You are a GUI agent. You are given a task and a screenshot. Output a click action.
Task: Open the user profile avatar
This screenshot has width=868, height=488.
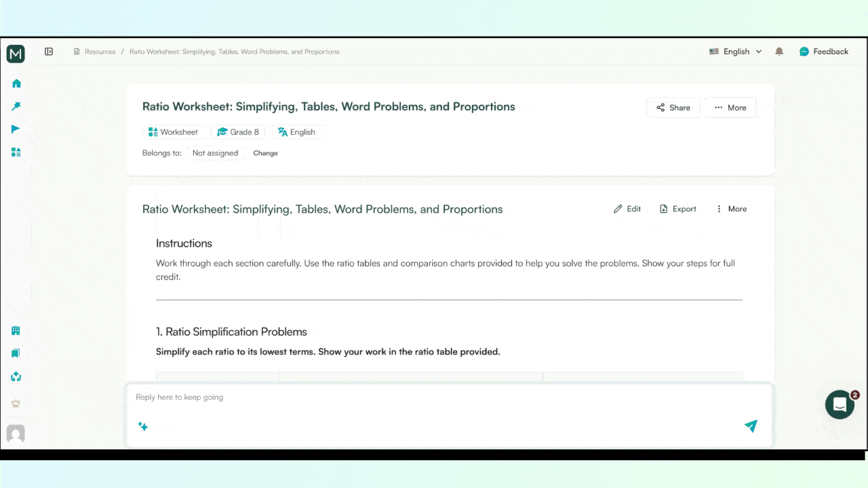[16, 434]
